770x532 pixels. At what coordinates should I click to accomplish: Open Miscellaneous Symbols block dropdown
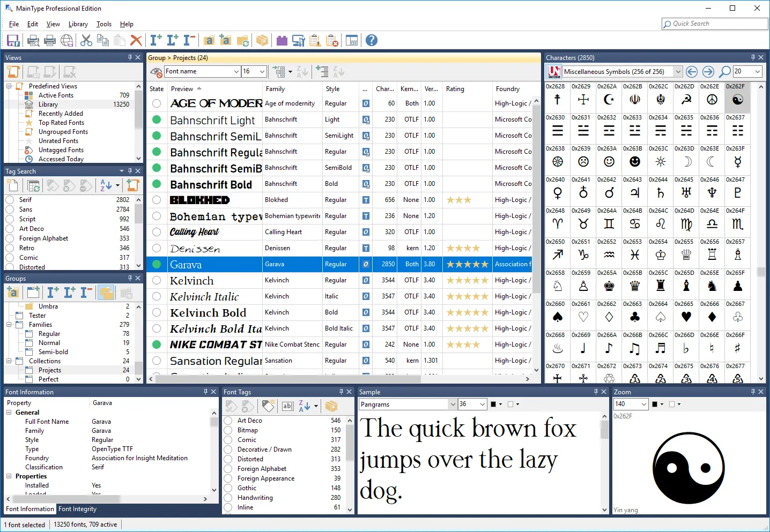678,71
